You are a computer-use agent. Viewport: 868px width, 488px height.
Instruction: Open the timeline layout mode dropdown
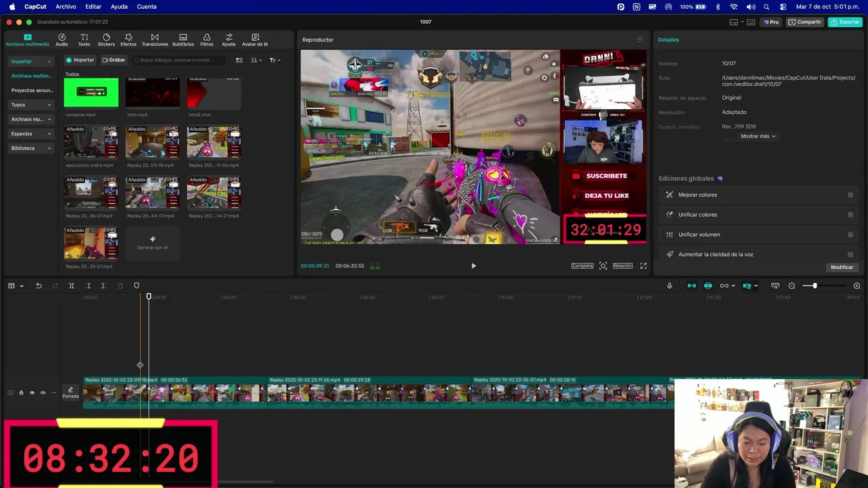(x=16, y=286)
